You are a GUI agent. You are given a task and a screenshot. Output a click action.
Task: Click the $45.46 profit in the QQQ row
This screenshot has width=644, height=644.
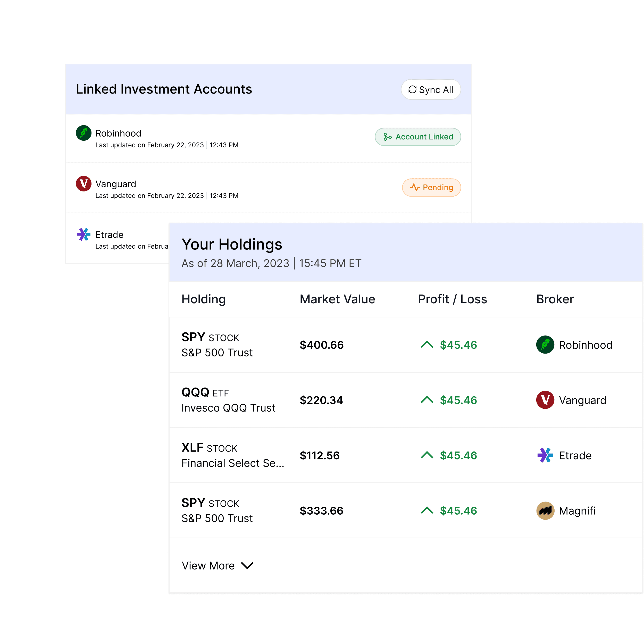point(458,400)
